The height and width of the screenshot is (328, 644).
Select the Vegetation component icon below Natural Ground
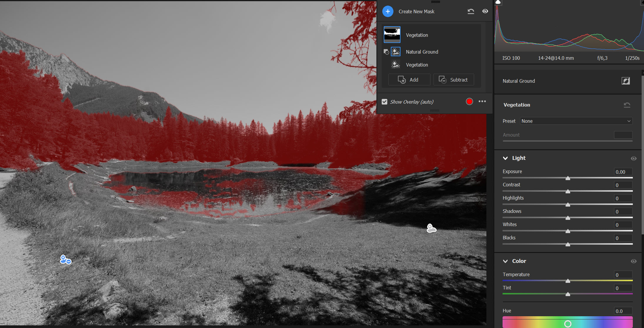pyautogui.click(x=396, y=64)
